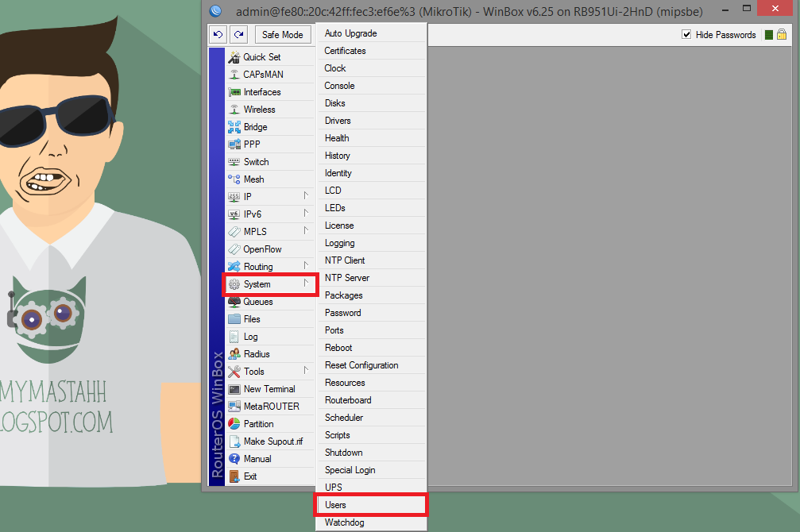Viewport: 800px width, 532px height.
Task: Expand the Tools submenu arrow
Action: [x=306, y=370]
